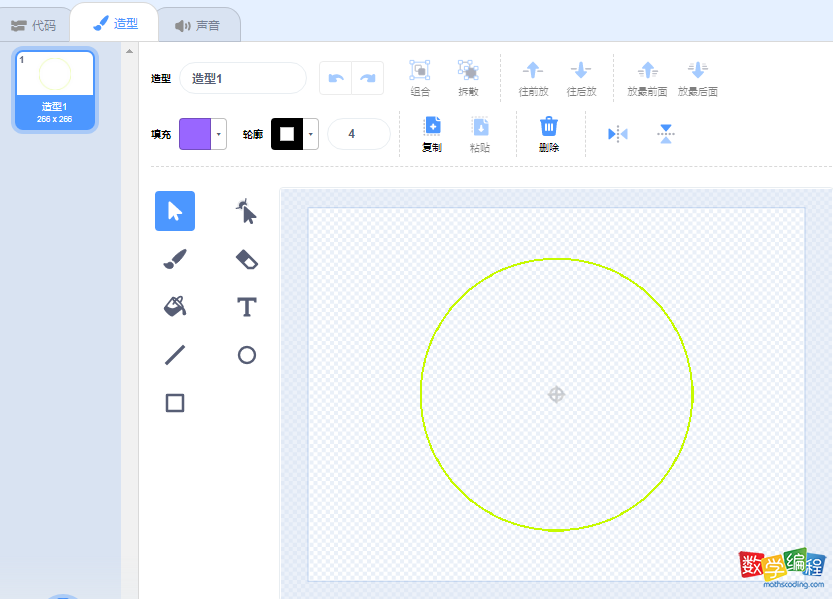Choose the Line tool

tap(175, 354)
